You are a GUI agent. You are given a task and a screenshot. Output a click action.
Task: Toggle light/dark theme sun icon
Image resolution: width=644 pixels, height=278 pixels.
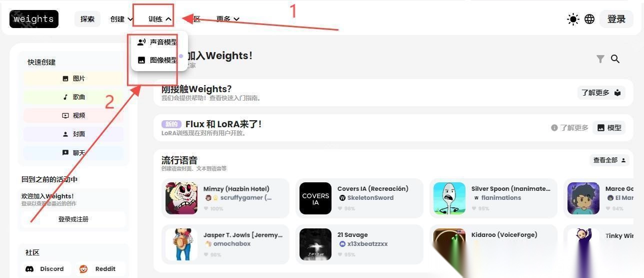coord(573,19)
